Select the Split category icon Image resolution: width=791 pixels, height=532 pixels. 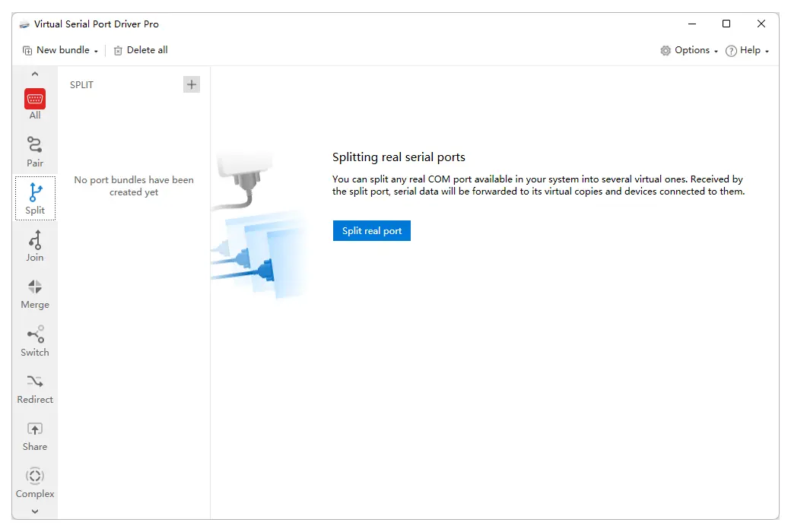pos(35,198)
